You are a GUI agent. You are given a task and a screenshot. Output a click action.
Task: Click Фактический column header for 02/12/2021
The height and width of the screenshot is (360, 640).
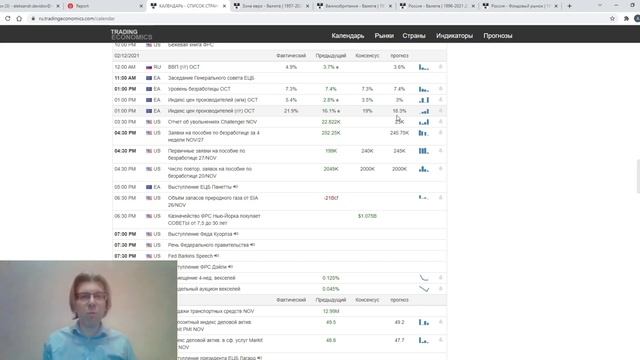(291, 56)
